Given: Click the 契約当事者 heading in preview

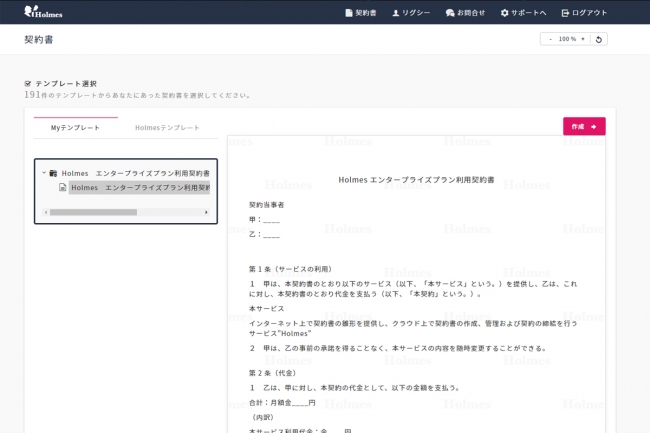Looking at the screenshot, I should pos(266,205).
